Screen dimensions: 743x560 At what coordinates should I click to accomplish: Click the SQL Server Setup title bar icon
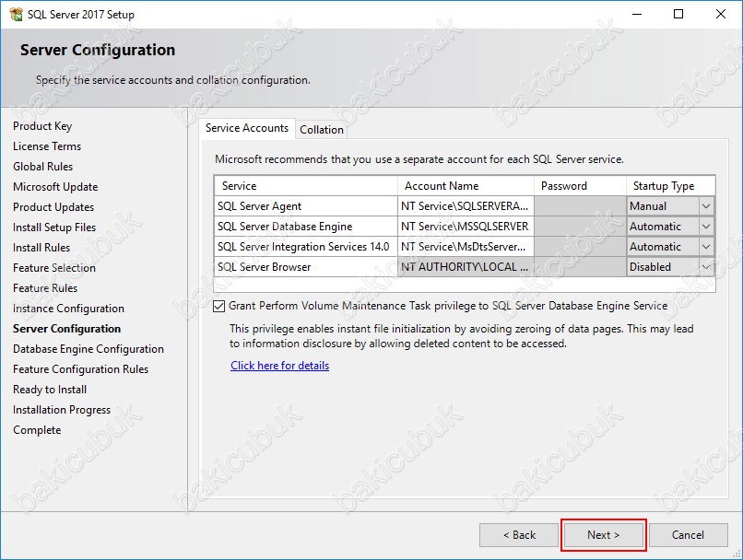coord(16,14)
